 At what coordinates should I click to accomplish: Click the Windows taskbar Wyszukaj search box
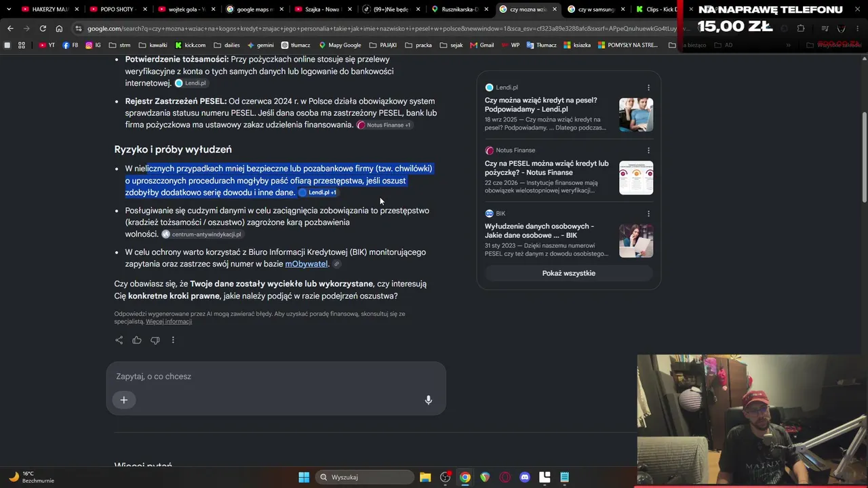[x=364, y=477]
